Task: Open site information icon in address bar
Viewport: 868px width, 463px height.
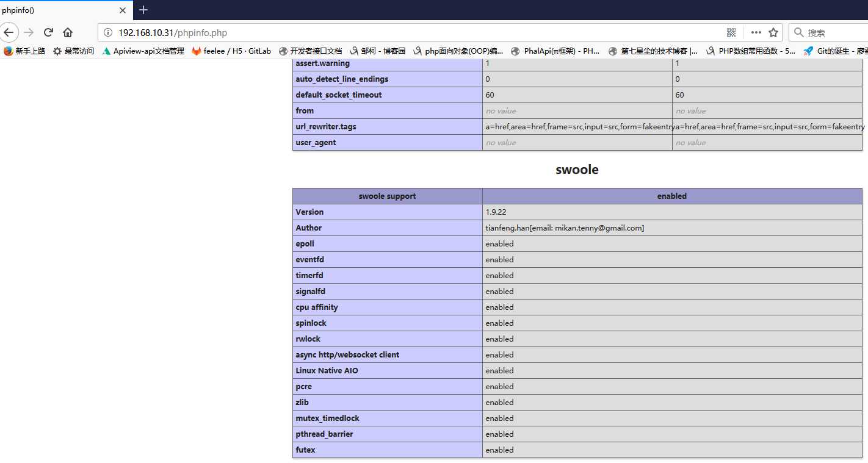Action: click(x=107, y=32)
